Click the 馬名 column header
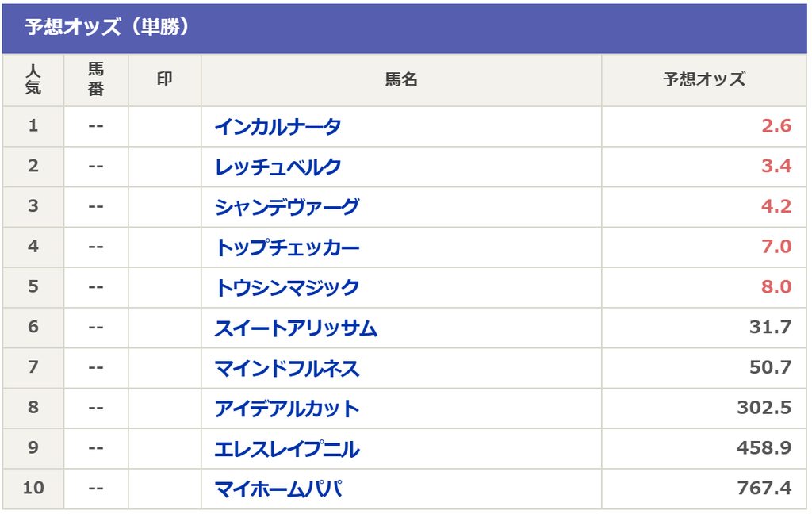The width and height of the screenshot is (812, 514). (401, 80)
